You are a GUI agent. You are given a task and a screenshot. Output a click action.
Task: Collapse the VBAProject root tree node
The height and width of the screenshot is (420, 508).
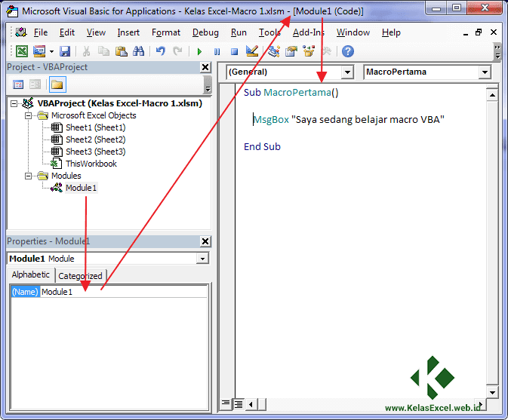click(14, 103)
